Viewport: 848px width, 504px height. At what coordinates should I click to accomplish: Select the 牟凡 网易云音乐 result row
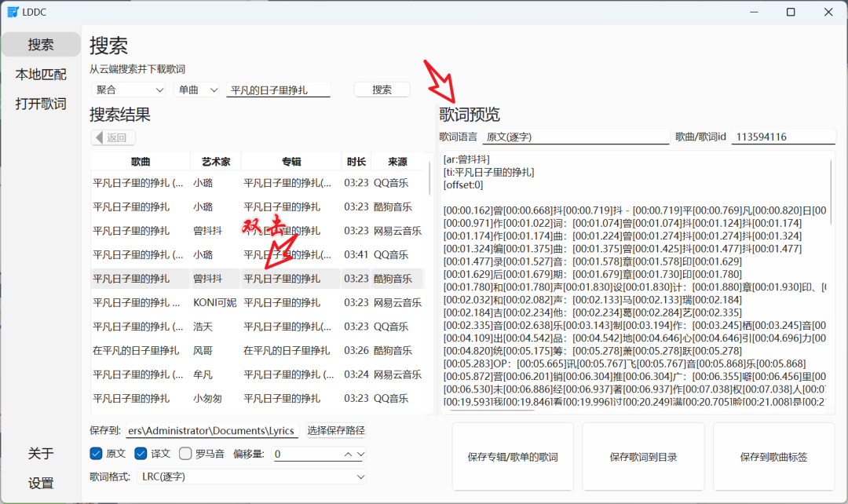point(258,374)
